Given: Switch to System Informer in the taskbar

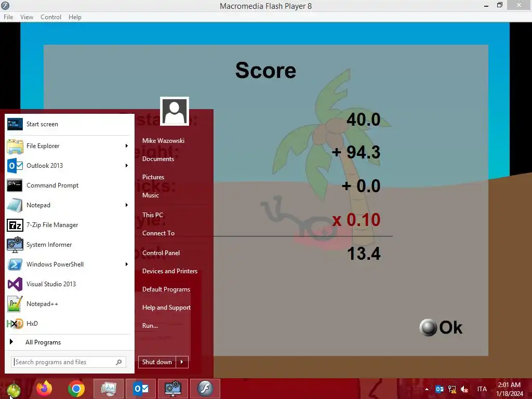Looking at the screenshot, I should pos(173,389).
